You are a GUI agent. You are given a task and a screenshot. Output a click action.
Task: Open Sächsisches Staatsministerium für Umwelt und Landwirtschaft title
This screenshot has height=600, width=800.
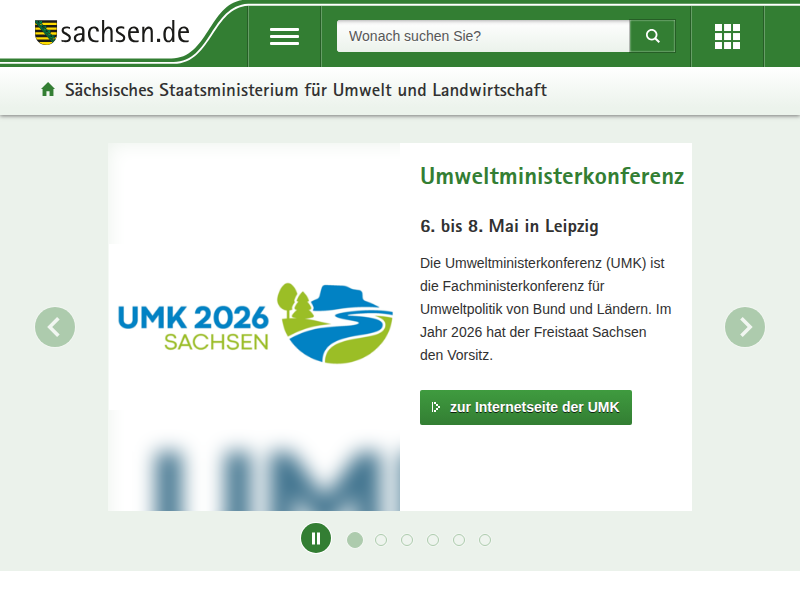pyautogui.click(x=306, y=90)
